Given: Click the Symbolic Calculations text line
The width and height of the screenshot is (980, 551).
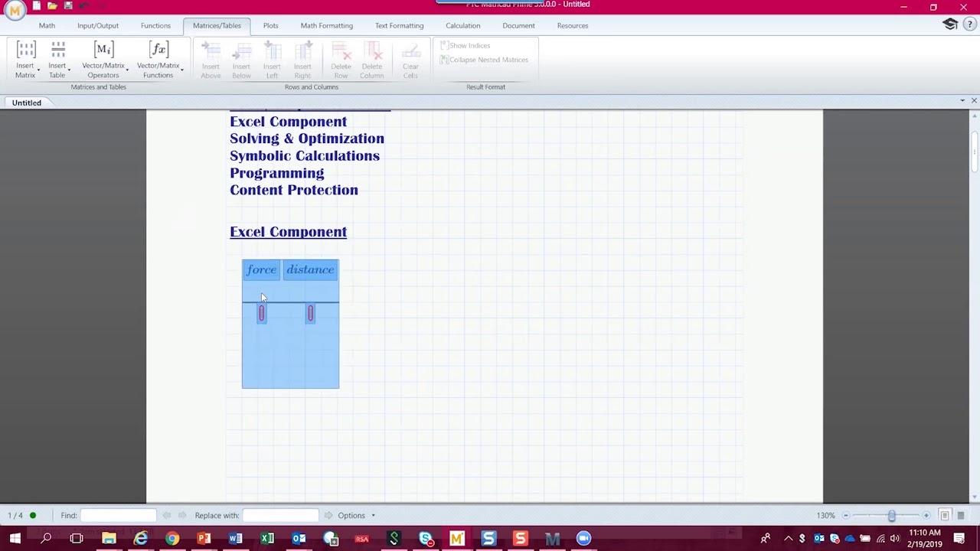Looking at the screenshot, I should [305, 156].
